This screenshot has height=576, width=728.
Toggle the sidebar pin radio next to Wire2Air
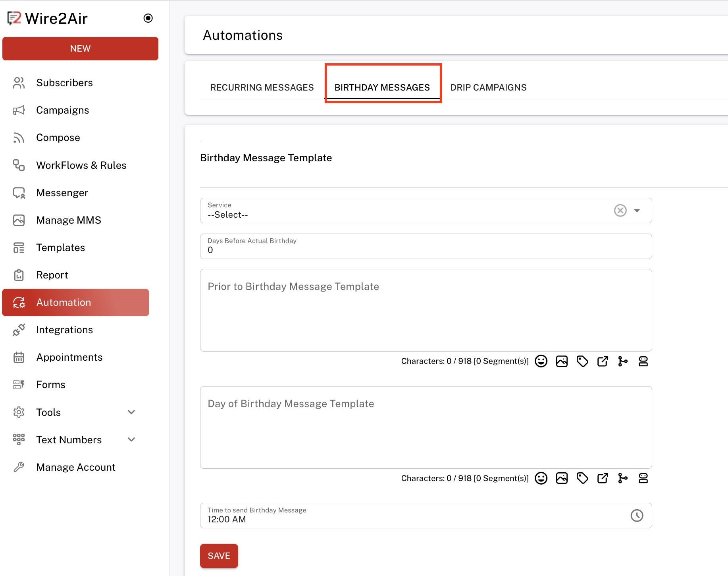point(148,18)
